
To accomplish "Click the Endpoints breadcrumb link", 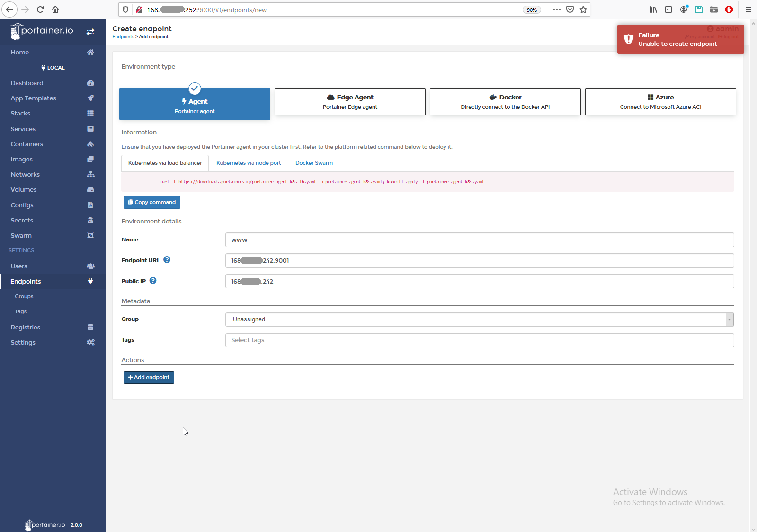I will (x=123, y=37).
